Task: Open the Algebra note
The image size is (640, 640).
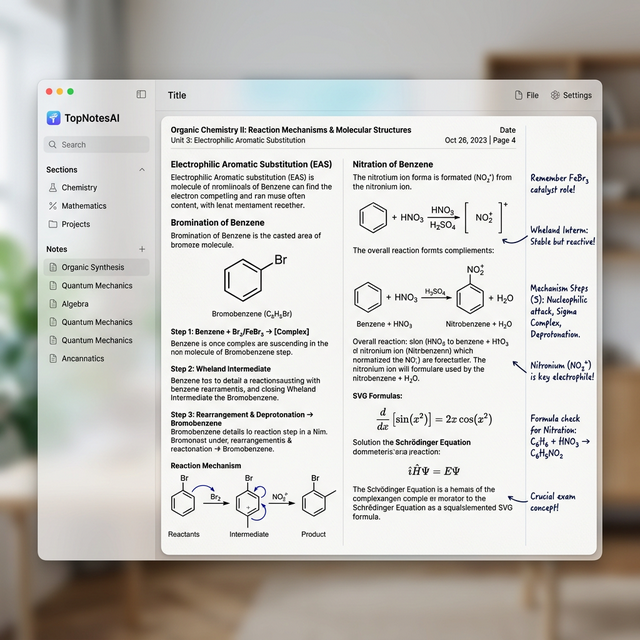Action: click(x=96, y=304)
